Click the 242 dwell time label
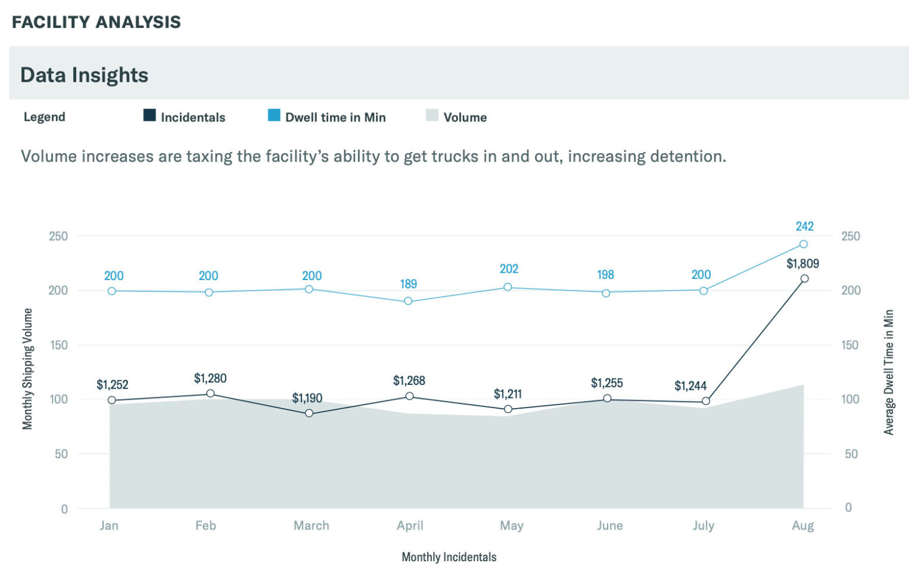Image resolution: width=915 pixels, height=588 pixels. point(804,226)
